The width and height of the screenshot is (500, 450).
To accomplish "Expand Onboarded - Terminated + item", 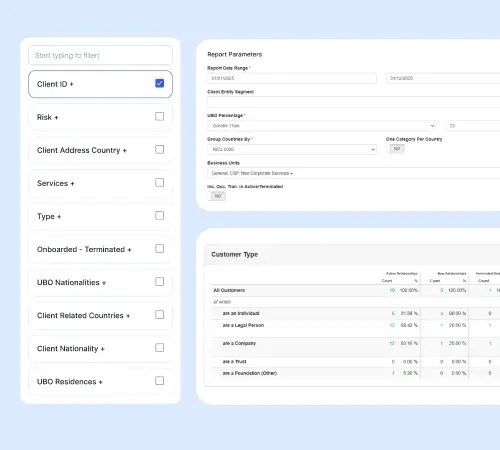I will pos(100,249).
